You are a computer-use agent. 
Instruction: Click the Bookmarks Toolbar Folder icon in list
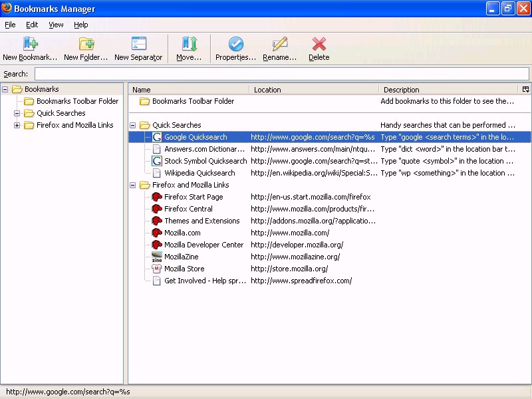(145, 101)
